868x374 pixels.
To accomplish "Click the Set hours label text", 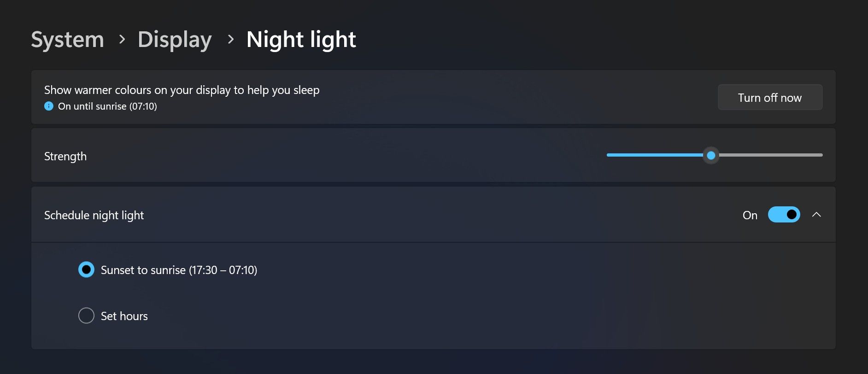I will [124, 316].
